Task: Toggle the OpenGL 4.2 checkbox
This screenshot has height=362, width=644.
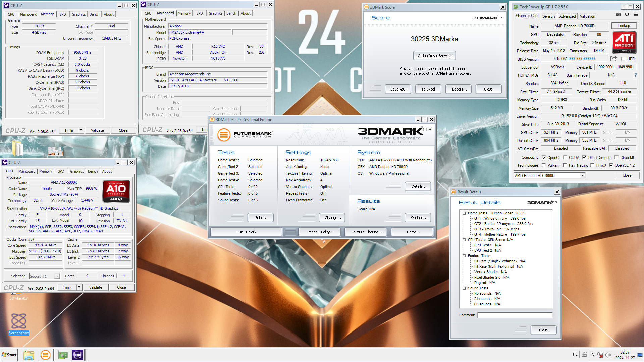Action: pos(611,165)
